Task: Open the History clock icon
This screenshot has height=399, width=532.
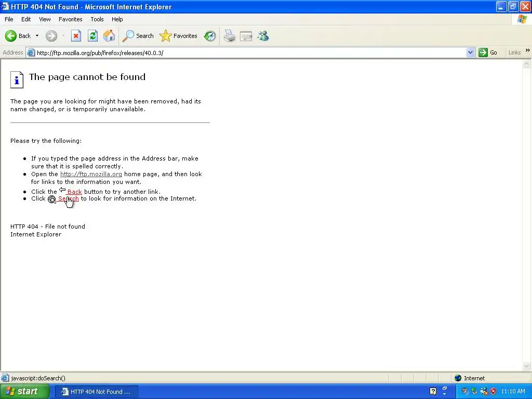Action: click(x=210, y=36)
